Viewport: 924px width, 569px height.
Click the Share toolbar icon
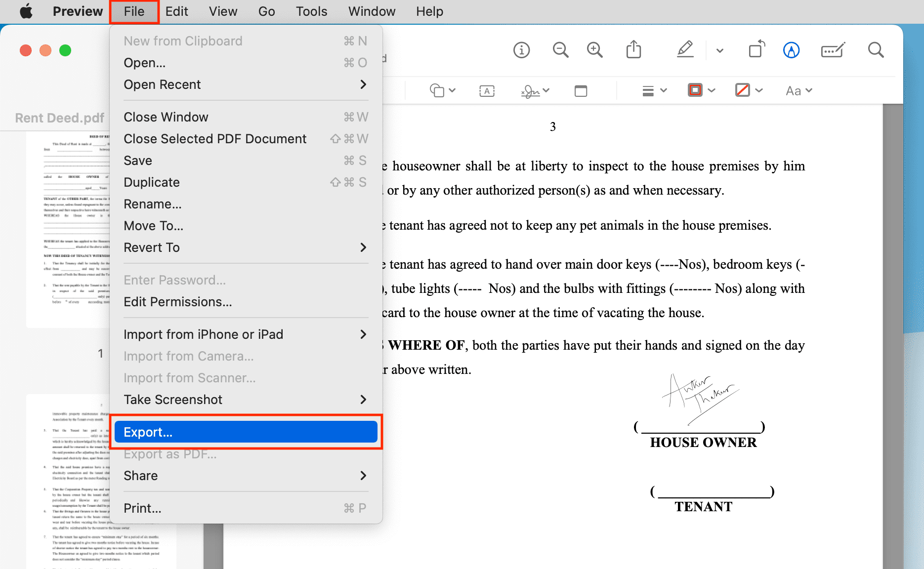pos(633,49)
